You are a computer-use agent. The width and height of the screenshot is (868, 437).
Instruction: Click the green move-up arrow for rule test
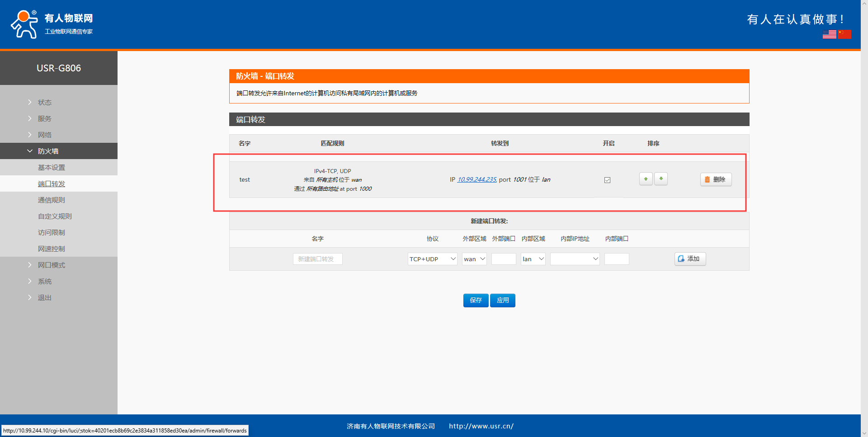coord(646,179)
